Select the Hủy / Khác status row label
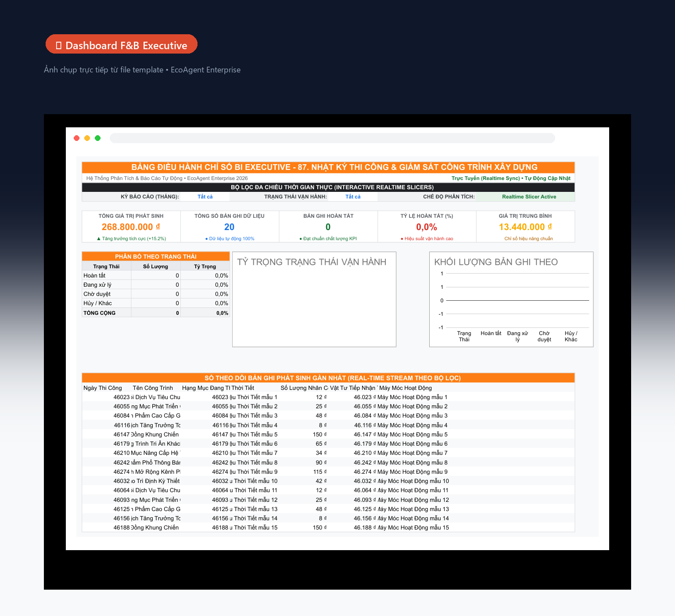 pyautogui.click(x=97, y=303)
